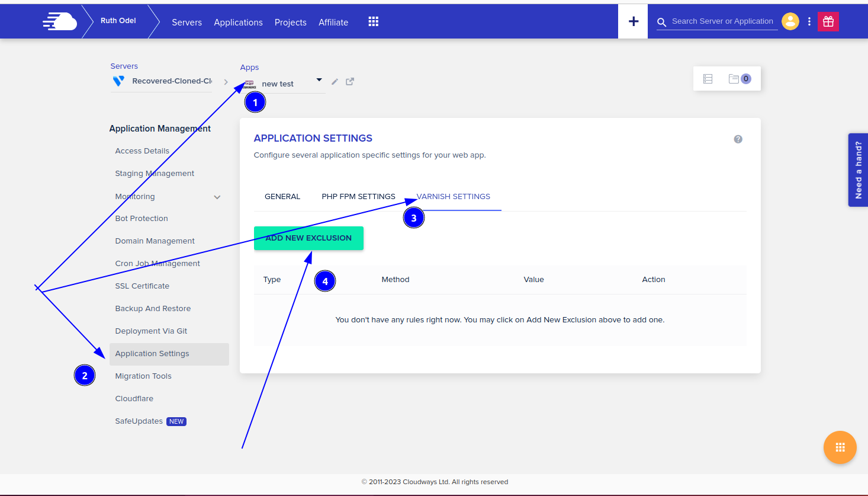Open the Need a hand side panel
Image resolution: width=868 pixels, height=496 pixels.
(x=858, y=170)
